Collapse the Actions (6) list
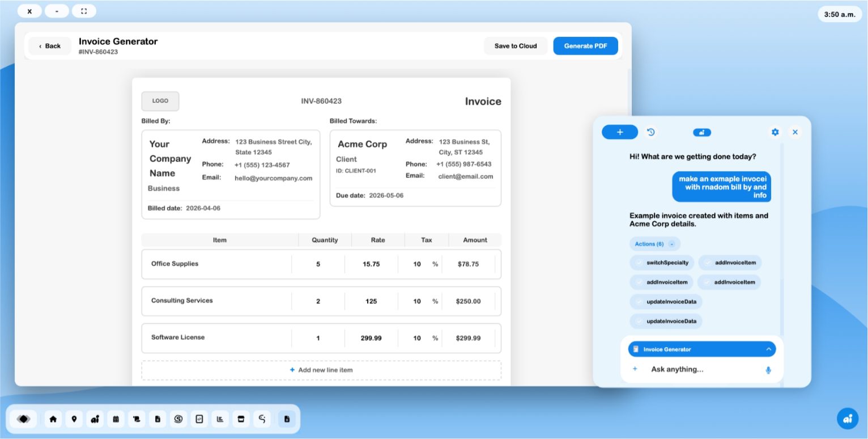Viewport: 868px width, 439px height. click(x=671, y=244)
